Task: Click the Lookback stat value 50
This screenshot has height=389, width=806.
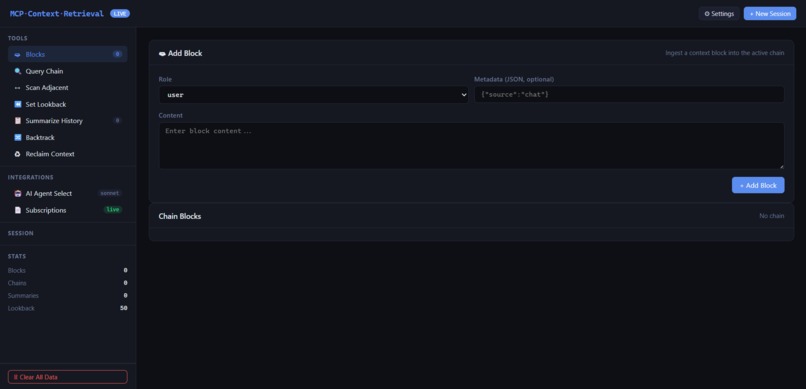Action: coord(123,308)
